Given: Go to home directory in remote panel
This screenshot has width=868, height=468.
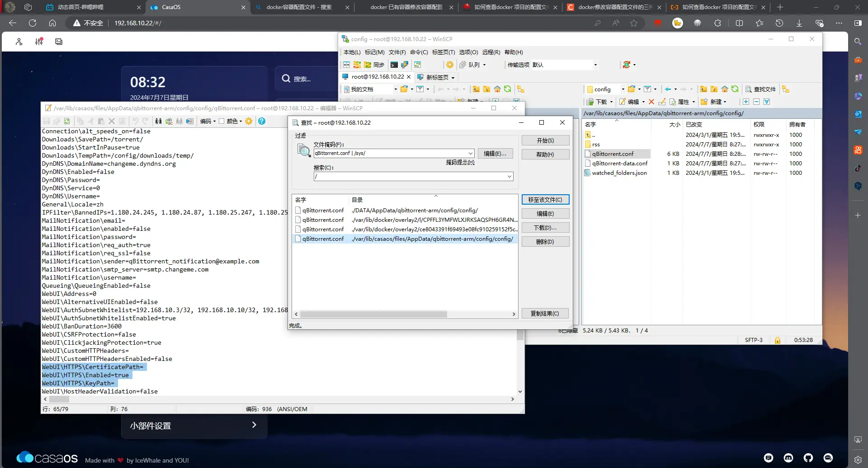Looking at the screenshot, I should pos(725,89).
